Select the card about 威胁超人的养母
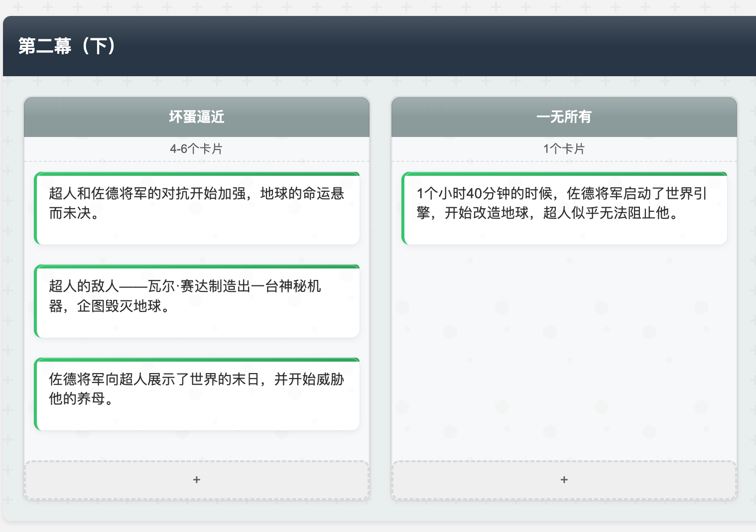The image size is (756, 532). [197, 394]
